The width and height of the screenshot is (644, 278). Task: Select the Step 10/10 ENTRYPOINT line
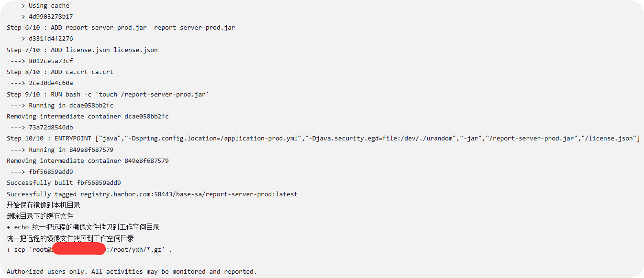(x=323, y=139)
